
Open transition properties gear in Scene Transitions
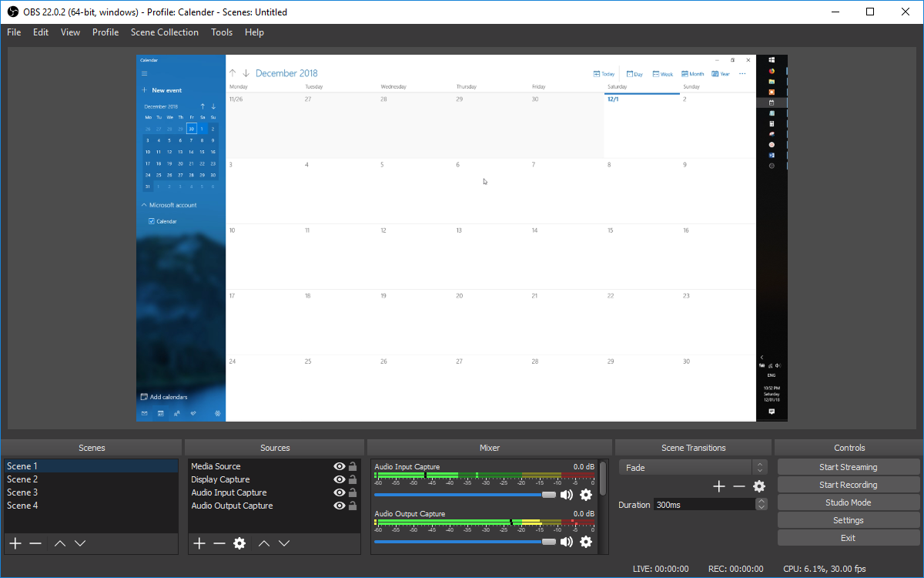[759, 486]
